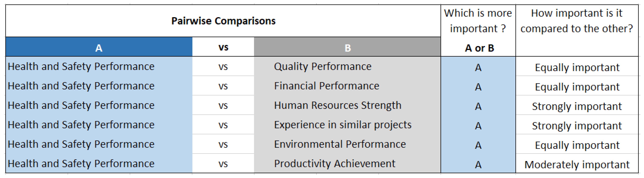Click the bold vs header cell
This screenshot has width=644, height=178.
pyautogui.click(x=223, y=47)
